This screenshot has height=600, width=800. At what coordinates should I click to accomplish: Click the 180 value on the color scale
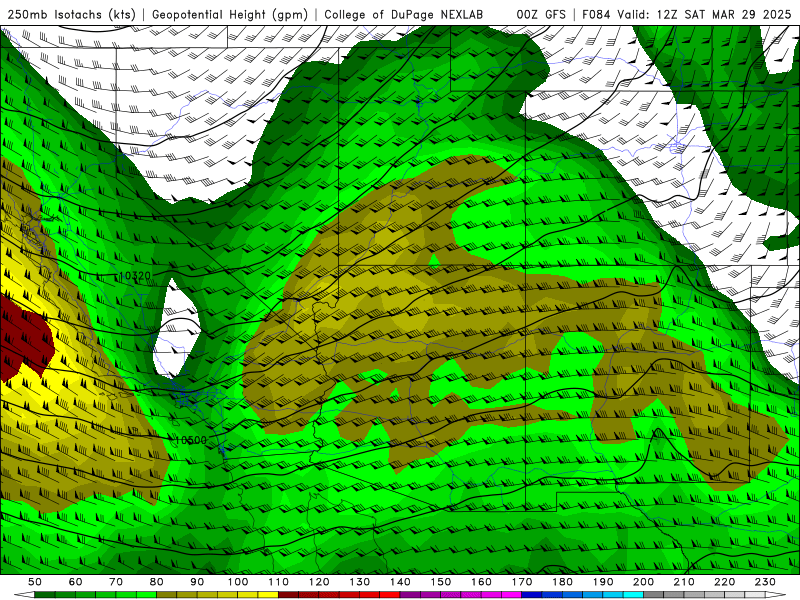[562, 582]
